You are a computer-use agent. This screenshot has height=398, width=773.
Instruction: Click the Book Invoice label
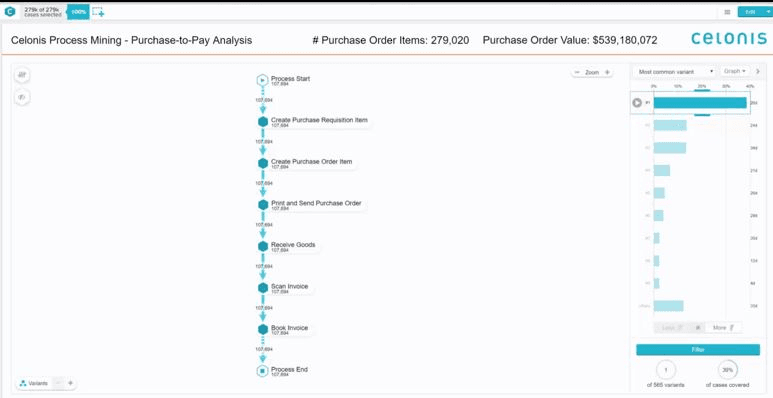[x=289, y=327]
